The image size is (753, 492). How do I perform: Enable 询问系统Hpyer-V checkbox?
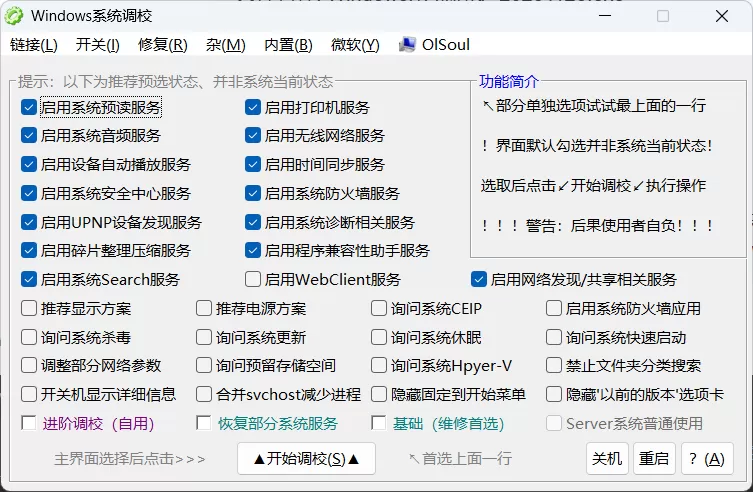(379, 365)
